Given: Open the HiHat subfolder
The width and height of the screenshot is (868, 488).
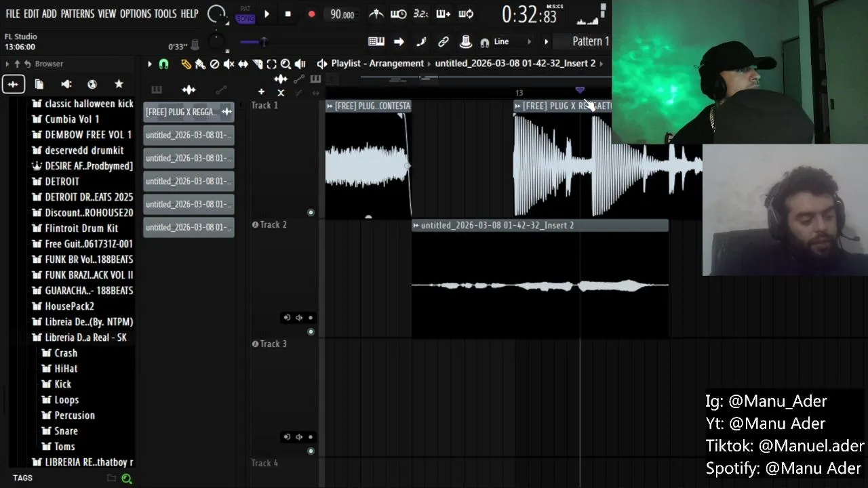Looking at the screenshot, I should [x=60, y=369].
